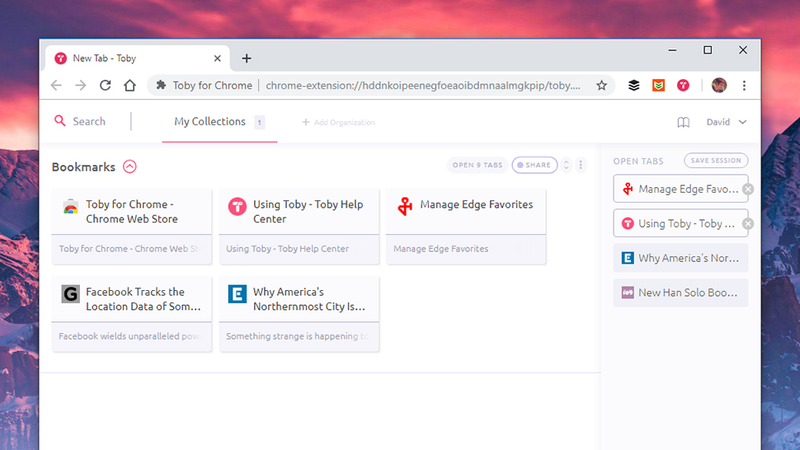The image size is (800, 450).
Task: Click the Save Session button
Action: (x=716, y=160)
